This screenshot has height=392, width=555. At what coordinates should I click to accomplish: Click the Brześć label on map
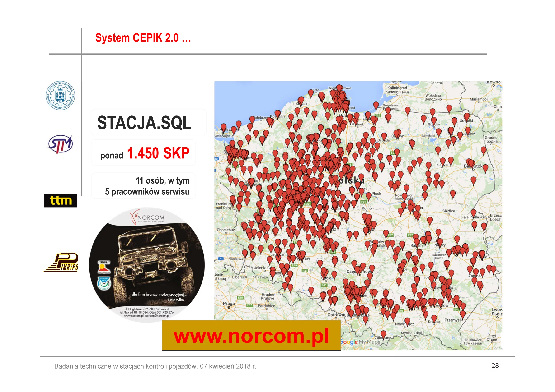pos(496,217)
